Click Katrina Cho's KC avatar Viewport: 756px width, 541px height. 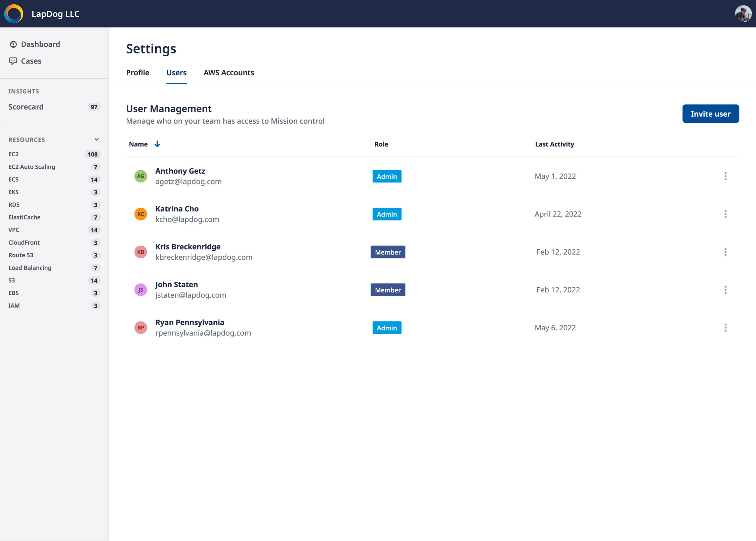click(x=141, y=214)
